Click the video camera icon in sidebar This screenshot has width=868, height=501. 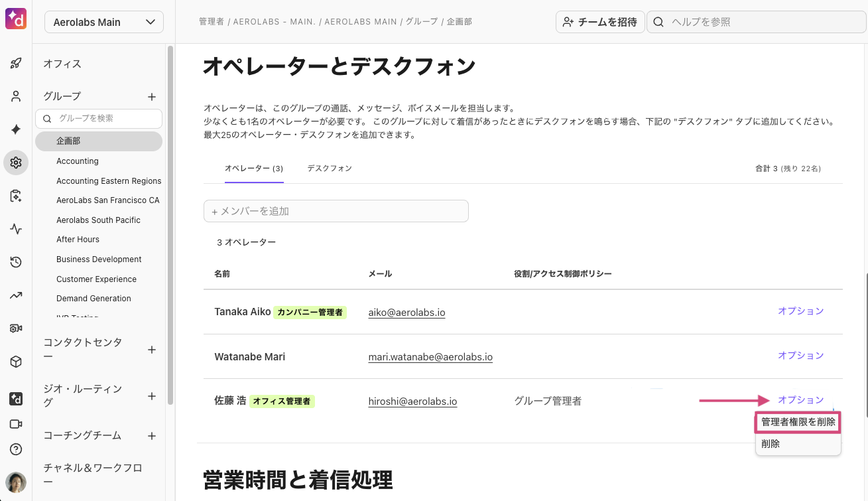(16, 424)
